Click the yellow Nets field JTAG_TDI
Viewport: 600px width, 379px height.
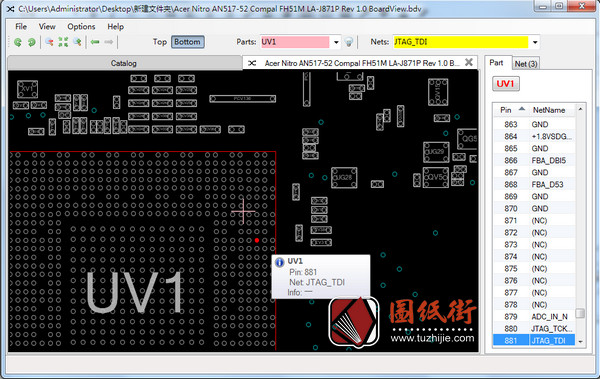point(461,42)
